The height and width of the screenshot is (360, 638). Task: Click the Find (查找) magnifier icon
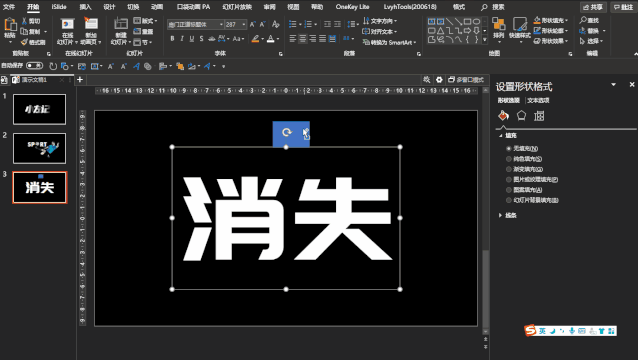click(583, 20)
